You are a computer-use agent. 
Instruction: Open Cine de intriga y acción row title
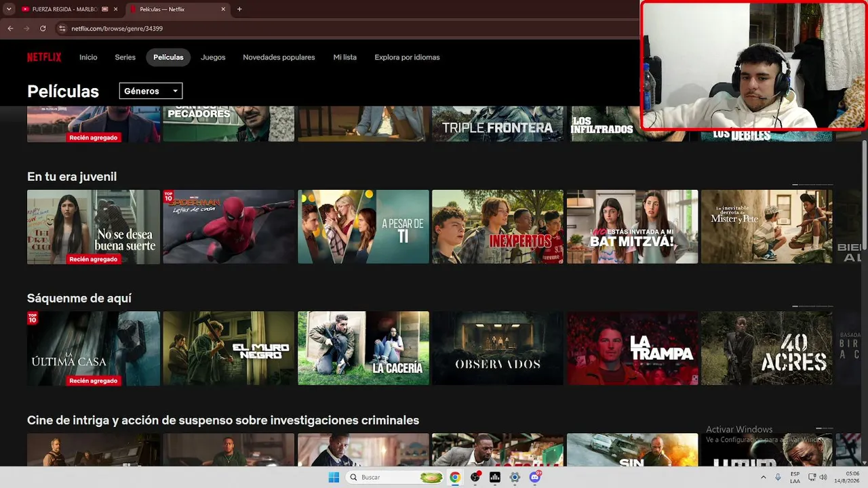[223, 420]
